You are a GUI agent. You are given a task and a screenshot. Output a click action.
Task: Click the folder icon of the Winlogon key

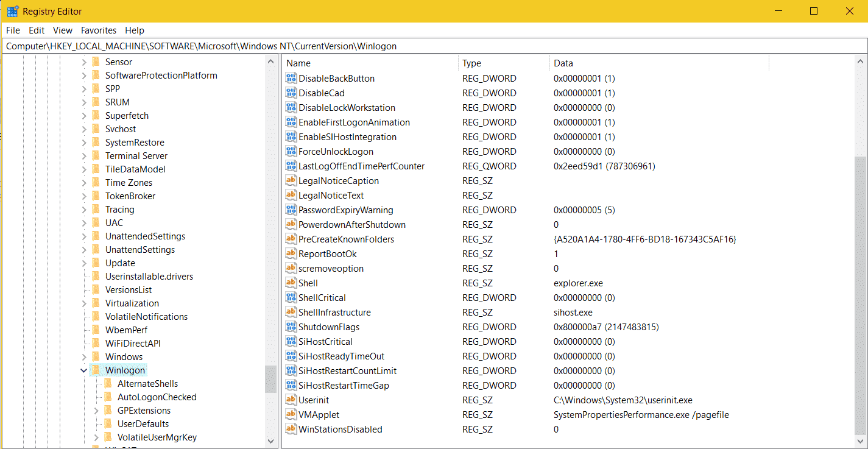[x=96, y=370]
